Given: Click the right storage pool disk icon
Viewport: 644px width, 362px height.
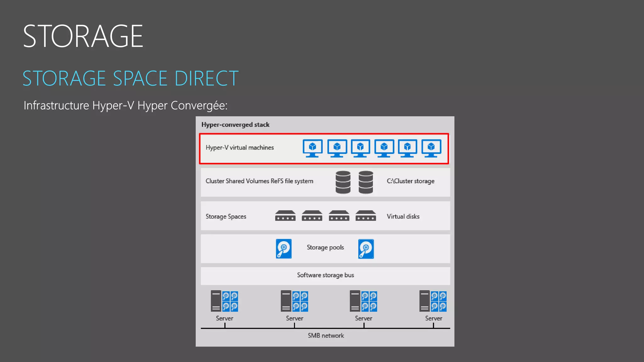Looking at the screenshot, I should point(366,249).
